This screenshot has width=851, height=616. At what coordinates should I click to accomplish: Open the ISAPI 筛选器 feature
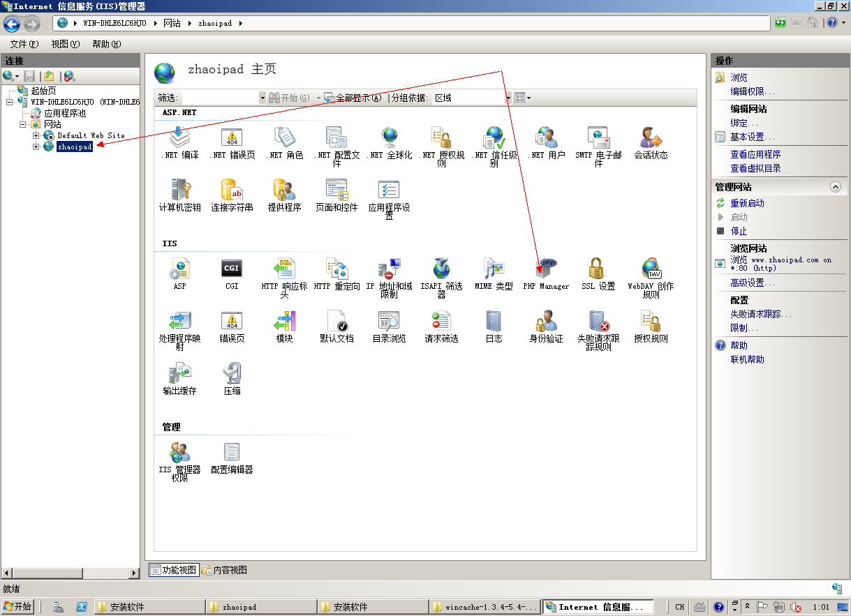[441, 278]
